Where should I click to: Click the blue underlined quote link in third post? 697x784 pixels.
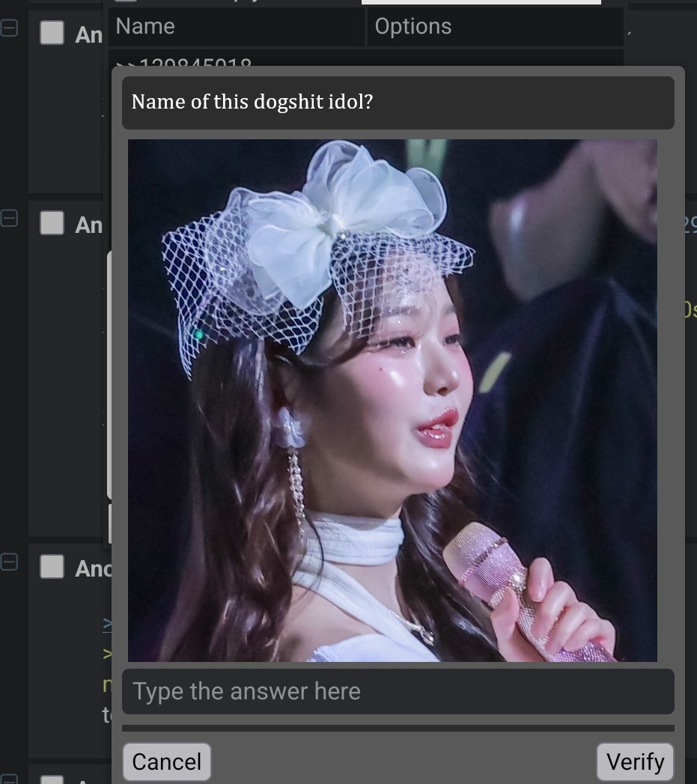coord(107,624)
